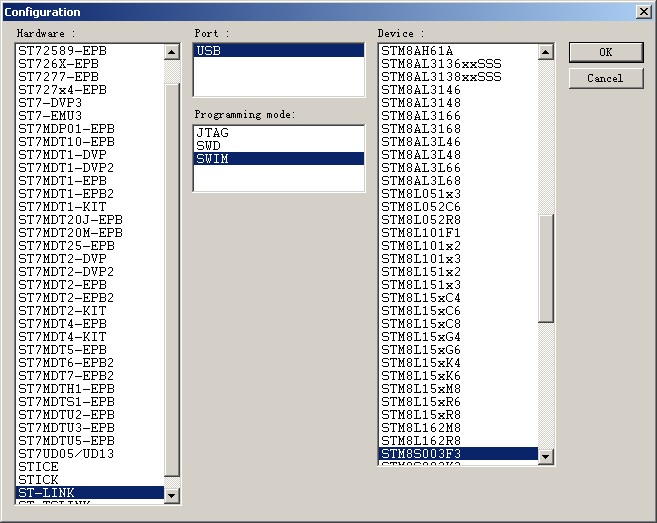Select ST7277-EPB hardware
The width and height of the screenshot is (657, 523).
pyautogui.click(x=90, y=77)
